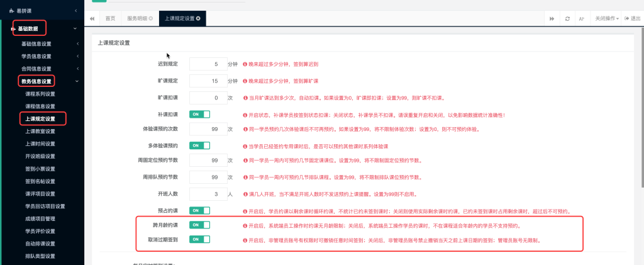Open 上课时间设置 in the sidebar
644x265 pixels.
40,144
